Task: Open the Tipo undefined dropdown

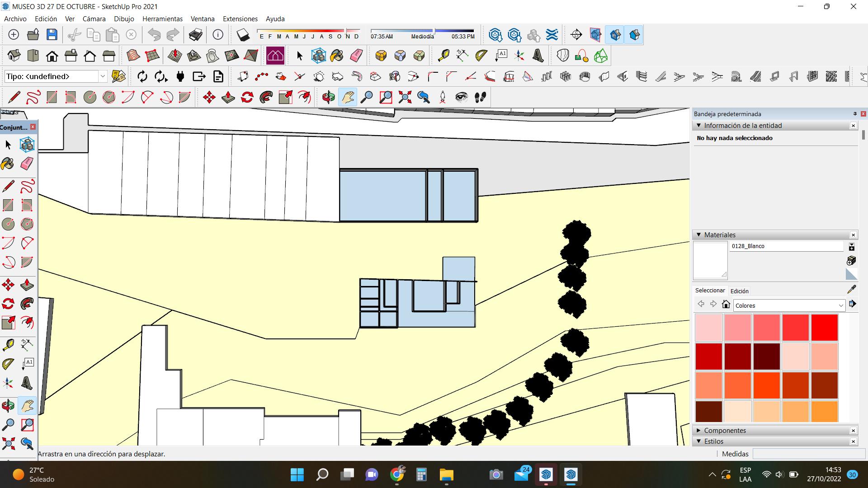Action: click(103, 76)
